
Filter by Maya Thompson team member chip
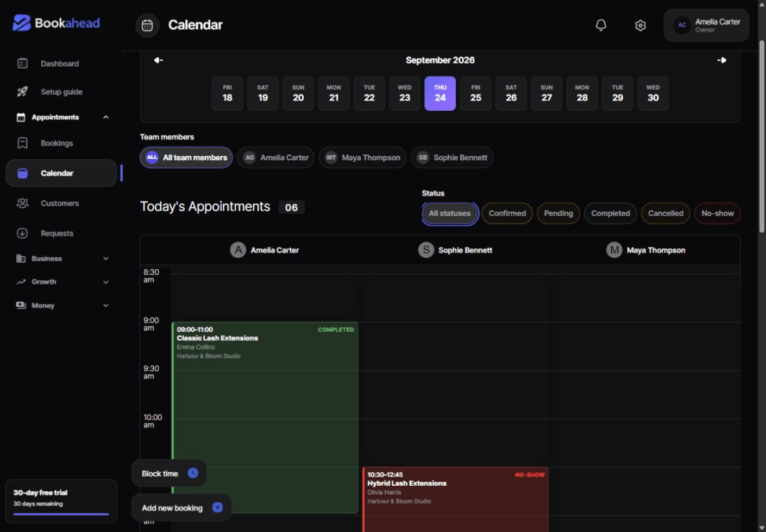coord(362,157)
